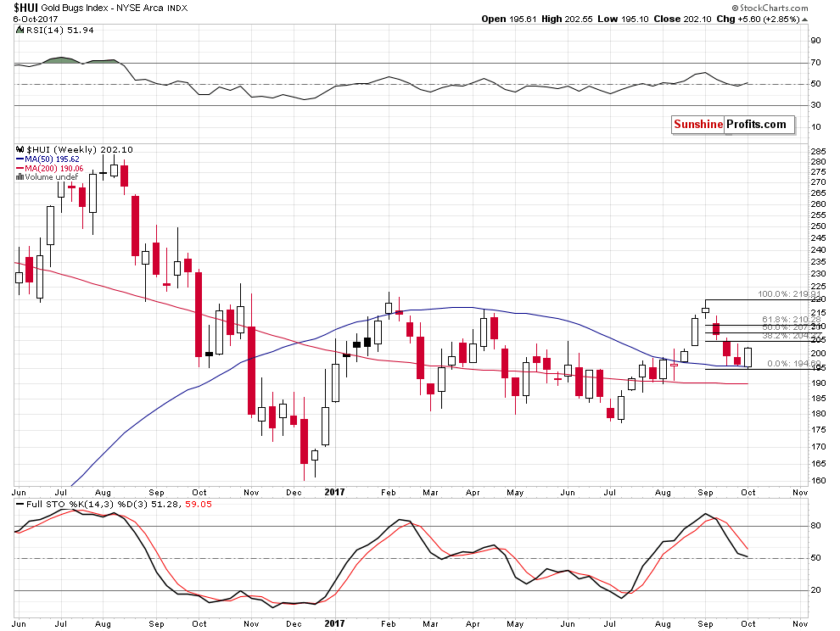840x631 pixels.
Task: Click the red 59.05 stochastic %D value
Action: pyautogui.click(x=199, y=504)
